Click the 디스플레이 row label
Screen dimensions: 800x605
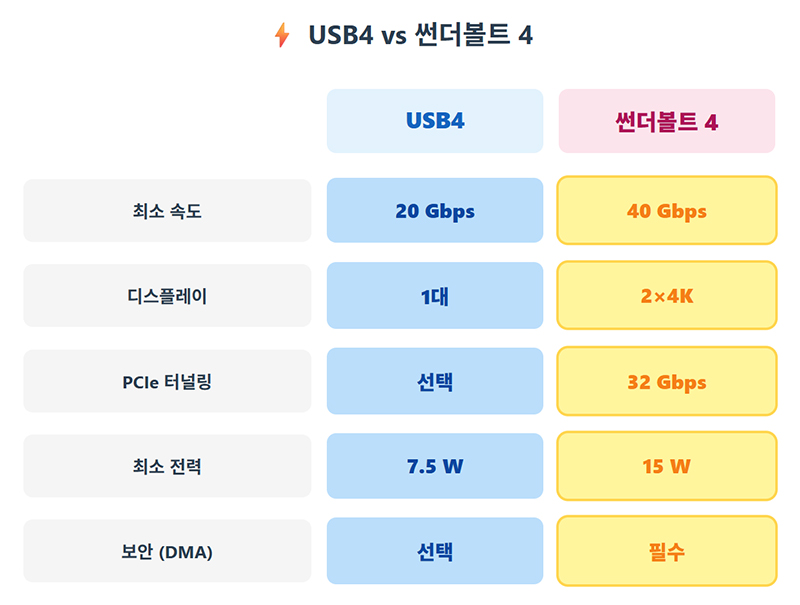pyautogui.click(x=167, y=296)
